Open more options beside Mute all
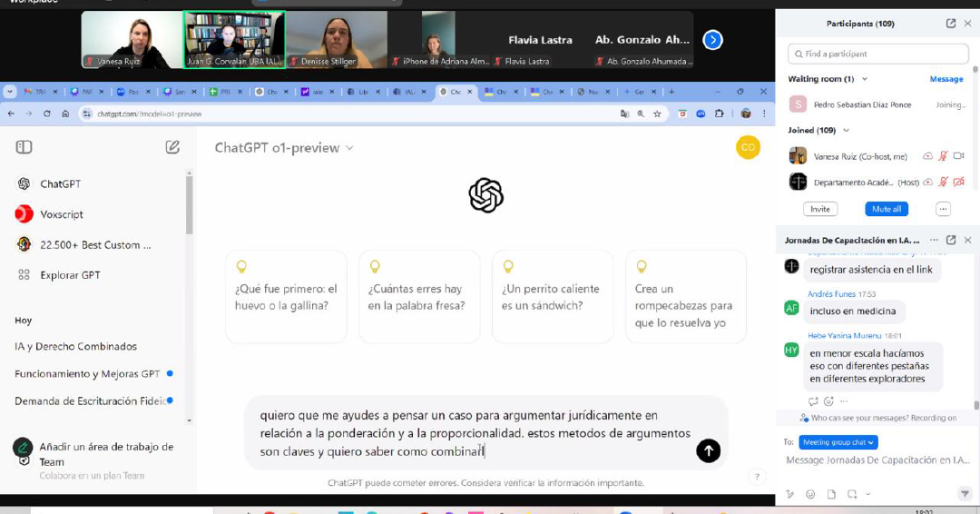This screenshot has height=514, width=980. click(x=943, y=209)
